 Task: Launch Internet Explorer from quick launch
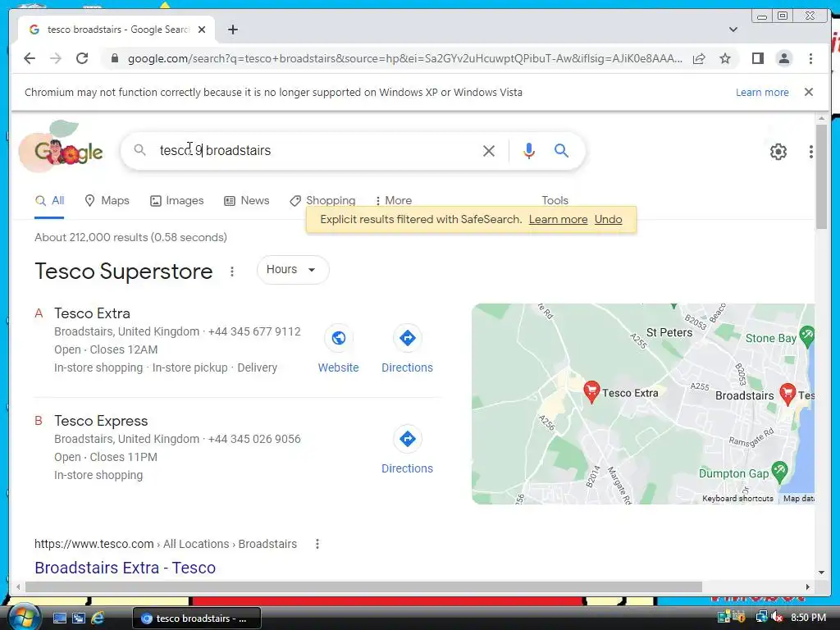pyautogui.click(x=98, y=618)
